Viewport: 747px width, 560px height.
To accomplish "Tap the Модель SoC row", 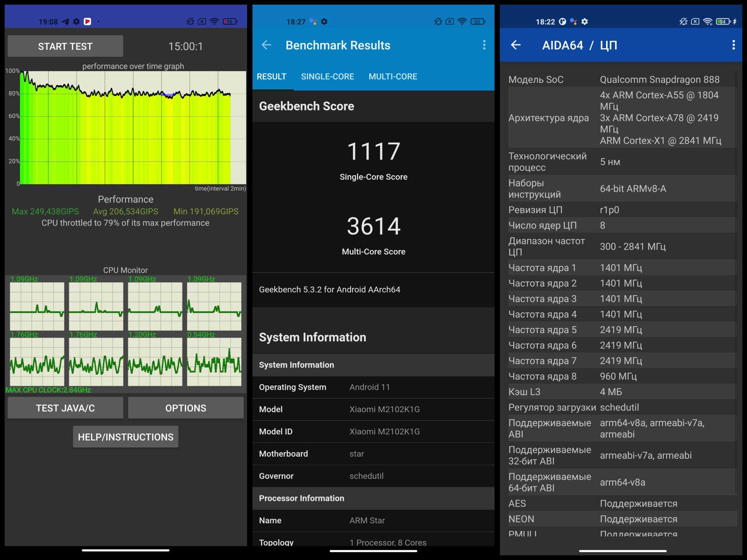I will click(622, 80).
